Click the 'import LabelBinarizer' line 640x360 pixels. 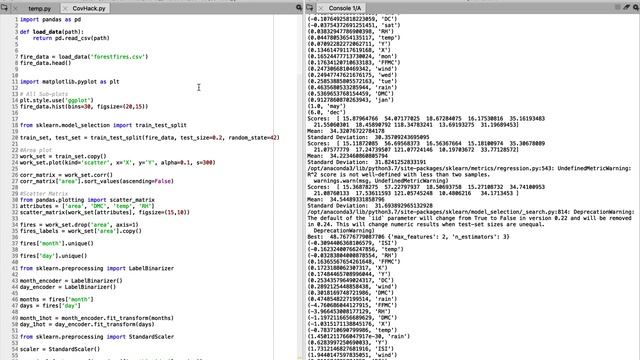[x=97, y=268]
